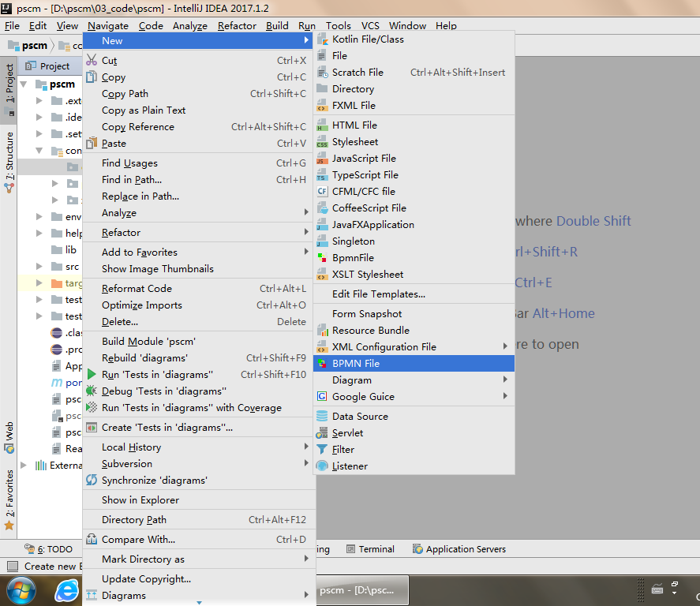Click the CFML/CFC file icon

pos(322,192)
